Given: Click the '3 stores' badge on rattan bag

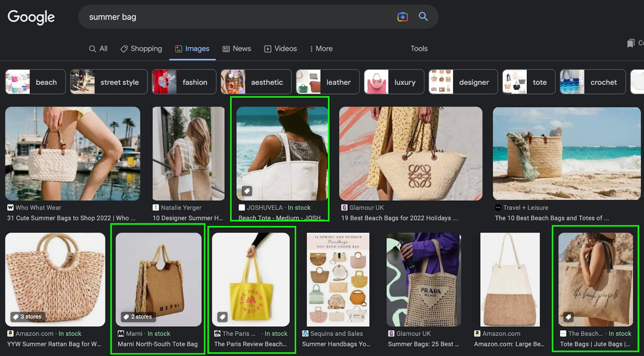Looking at the screenshot, I should tap(27, 317).
